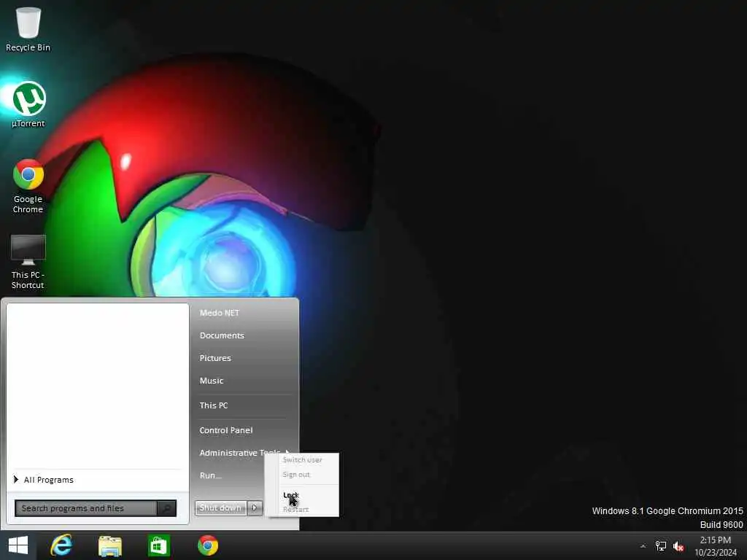Open the clock showing 2:15 PM
747x560 pixels.
(715, 546)
